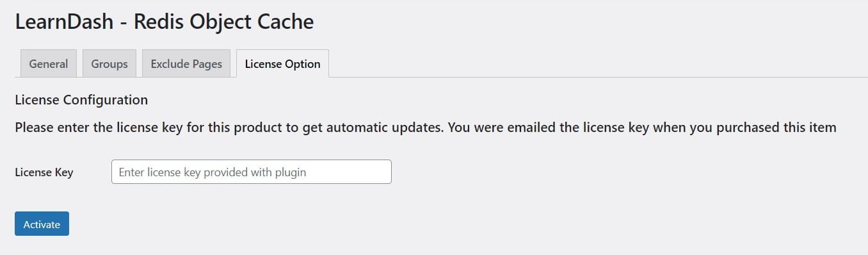Select the Exclude Pages tab
The width and height of the screenshot is (868, 255).
[186, 63]
